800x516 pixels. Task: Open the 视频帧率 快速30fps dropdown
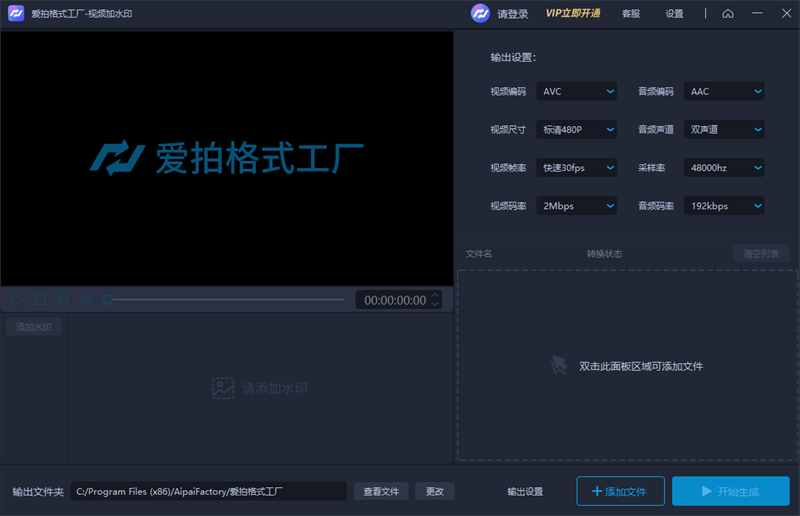577,167
